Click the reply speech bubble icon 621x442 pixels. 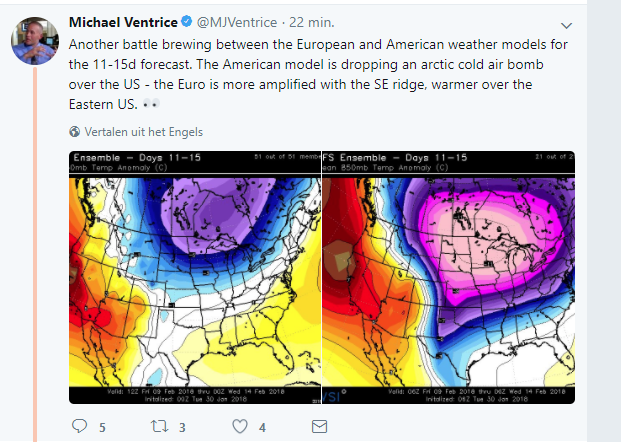point(80,426)
